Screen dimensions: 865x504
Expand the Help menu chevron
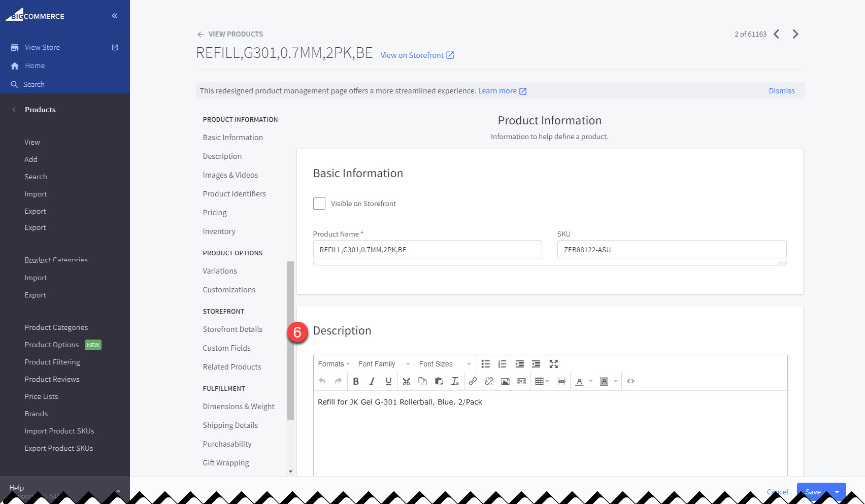click(x=118, y=491)
